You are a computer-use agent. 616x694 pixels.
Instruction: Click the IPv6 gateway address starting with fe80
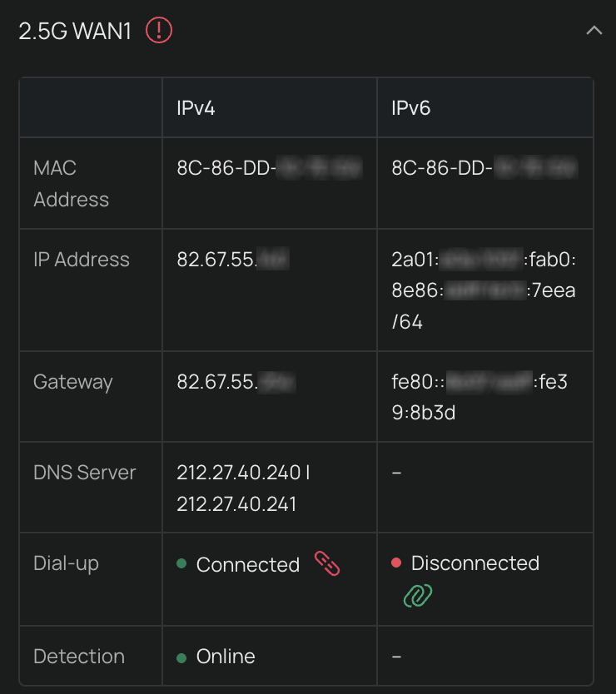coord(484,397)
